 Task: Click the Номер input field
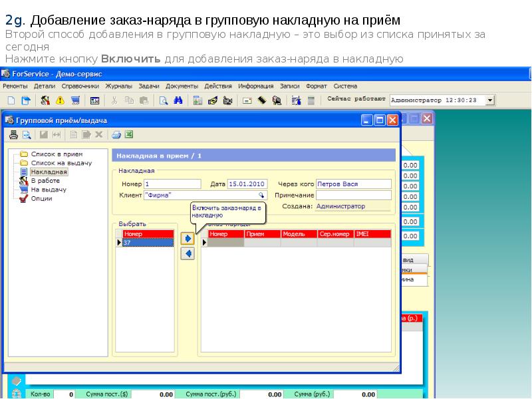[172, 184]
